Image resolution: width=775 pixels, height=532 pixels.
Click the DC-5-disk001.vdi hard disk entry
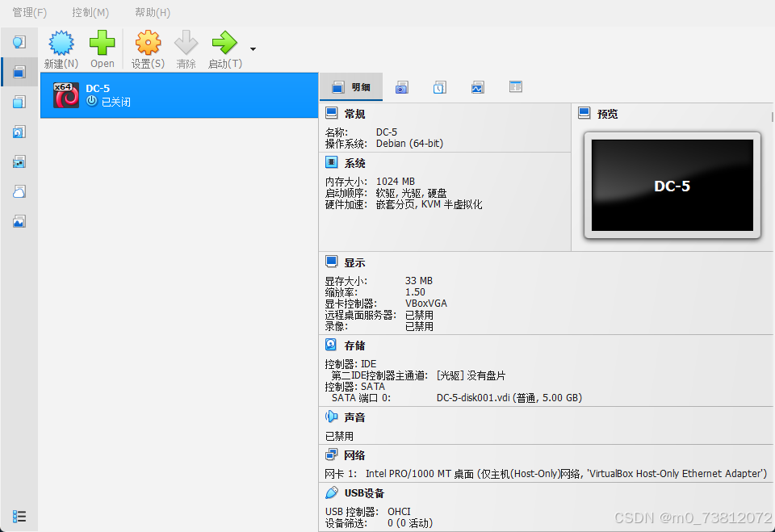pos(509,398)
